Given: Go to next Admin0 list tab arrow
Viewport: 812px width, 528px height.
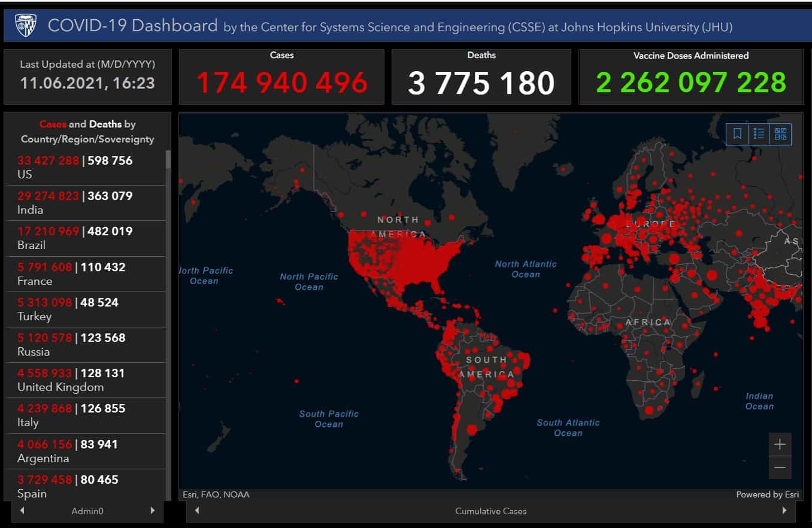Looking at the screenshot, I should coord(153,511).
